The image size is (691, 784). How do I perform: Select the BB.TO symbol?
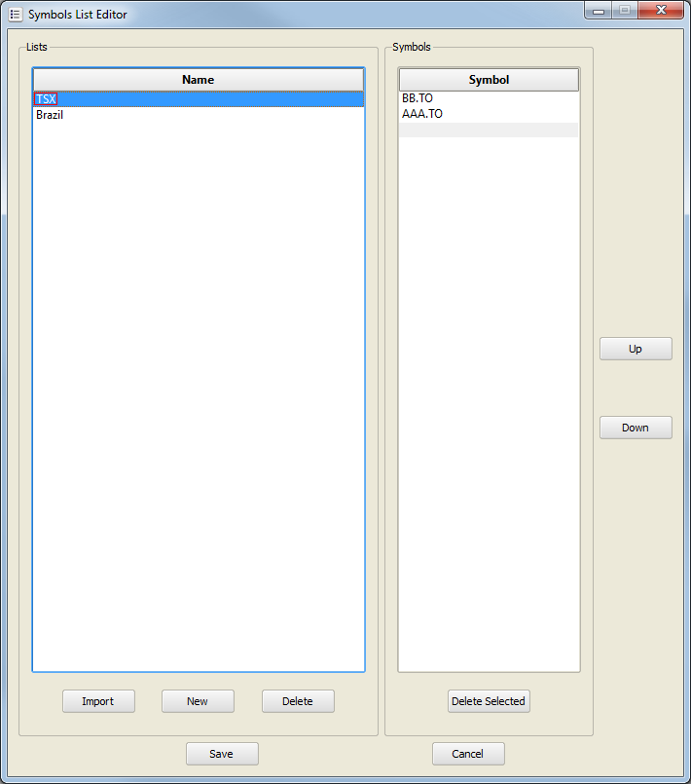tap(418, 98)
